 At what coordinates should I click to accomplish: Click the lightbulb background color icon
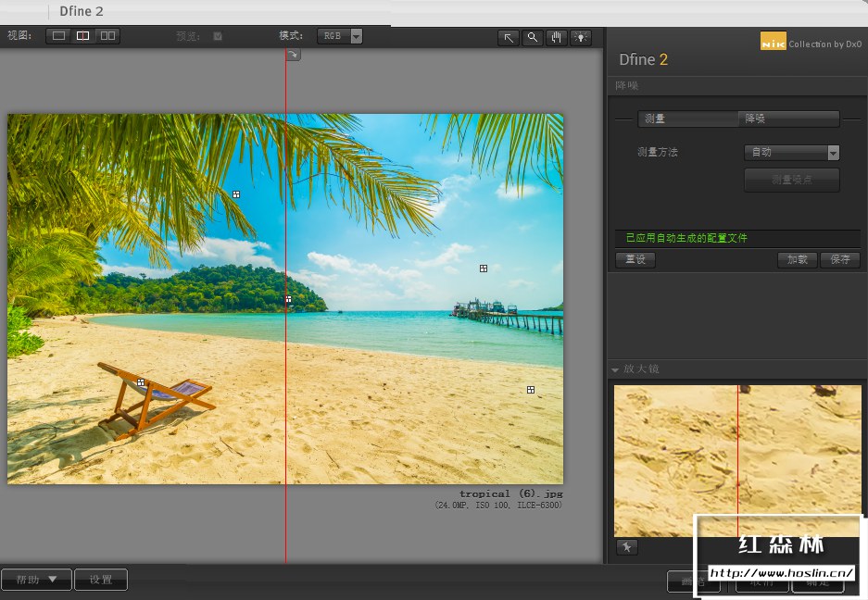[581, 37]
